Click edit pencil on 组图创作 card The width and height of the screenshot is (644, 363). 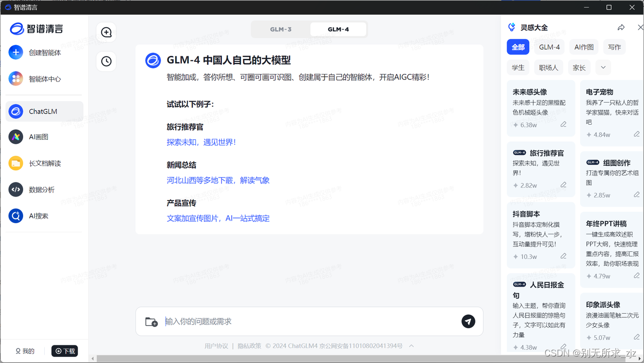tap(637, 195)
